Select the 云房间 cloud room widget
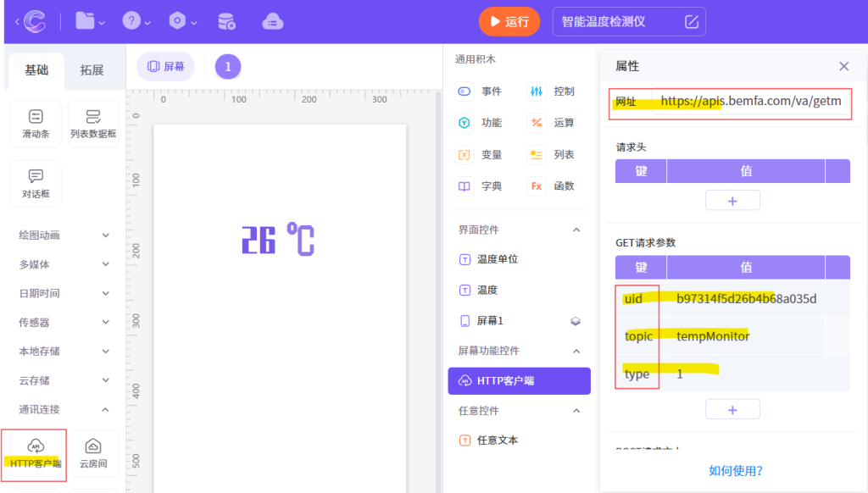This screenshot has height=493, width=868. (93, 454)
